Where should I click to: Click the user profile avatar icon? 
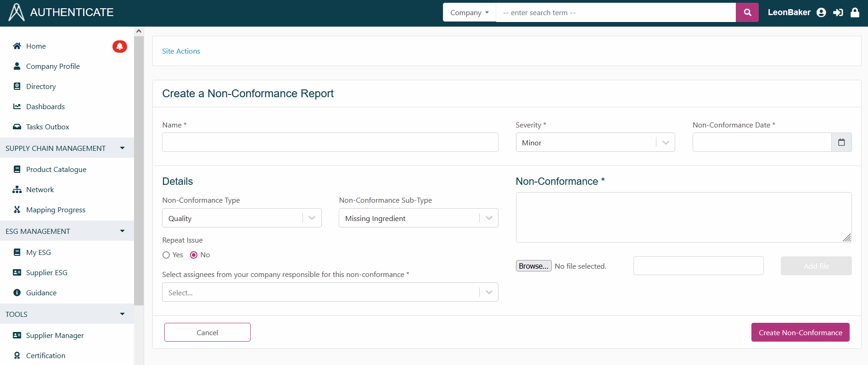pyautogui.click(x=821, y=12)
